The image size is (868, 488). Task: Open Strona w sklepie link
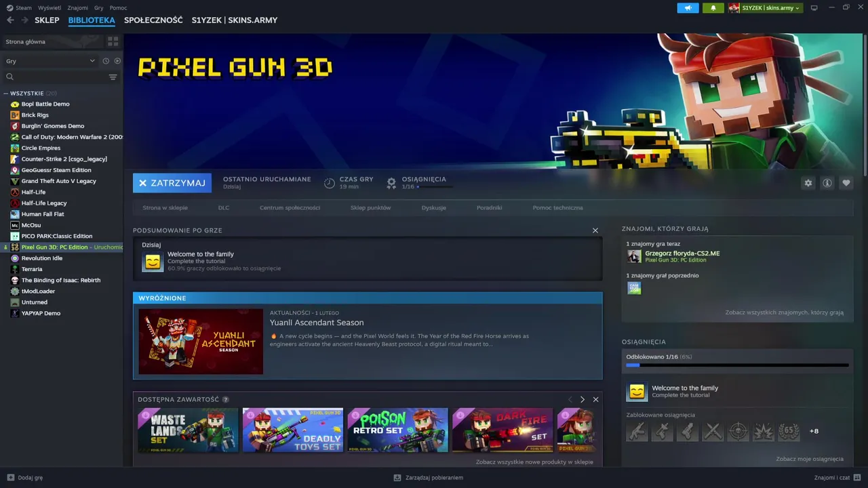[x=165, y=208]
